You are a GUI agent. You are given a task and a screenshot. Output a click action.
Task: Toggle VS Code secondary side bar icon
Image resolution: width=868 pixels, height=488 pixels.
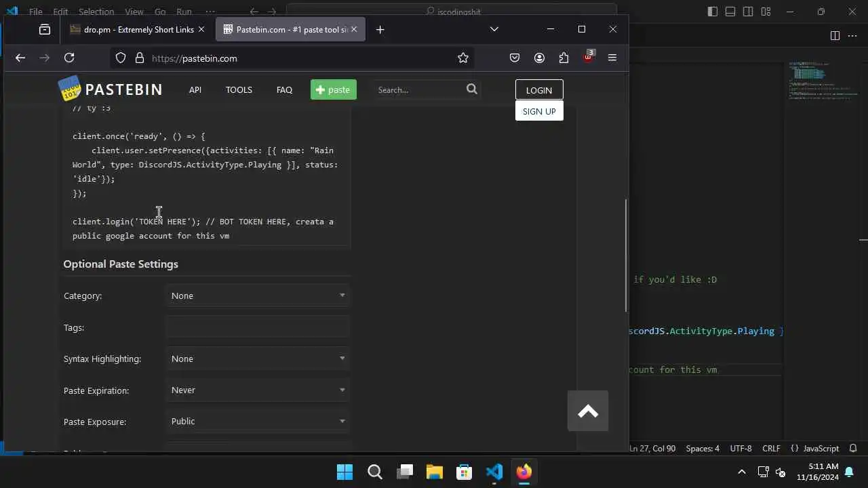pos(748,12)
